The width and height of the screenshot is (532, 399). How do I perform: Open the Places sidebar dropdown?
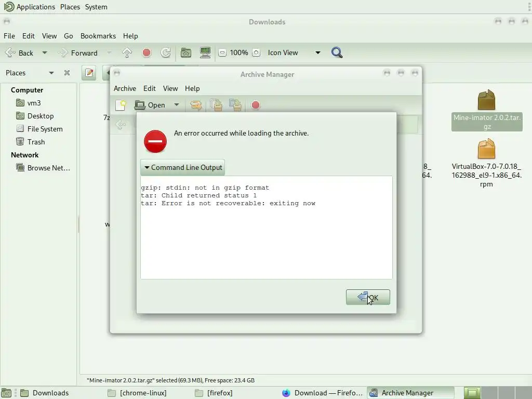51,73
